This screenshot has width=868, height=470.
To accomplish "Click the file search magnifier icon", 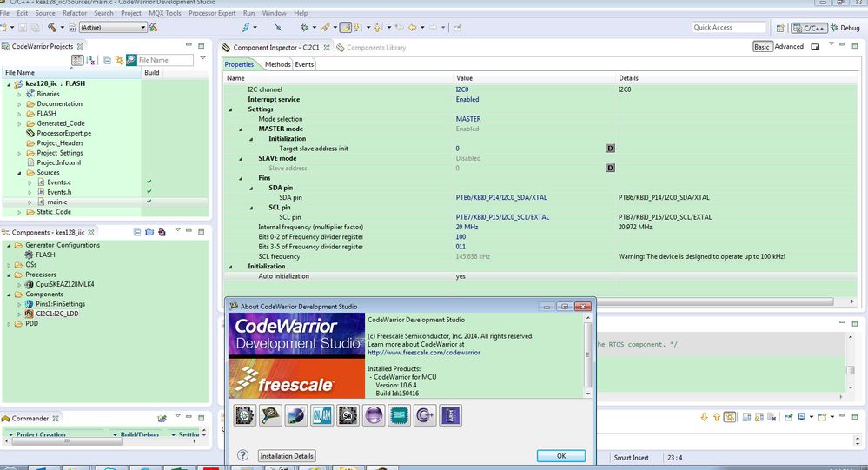I will 131,60.
